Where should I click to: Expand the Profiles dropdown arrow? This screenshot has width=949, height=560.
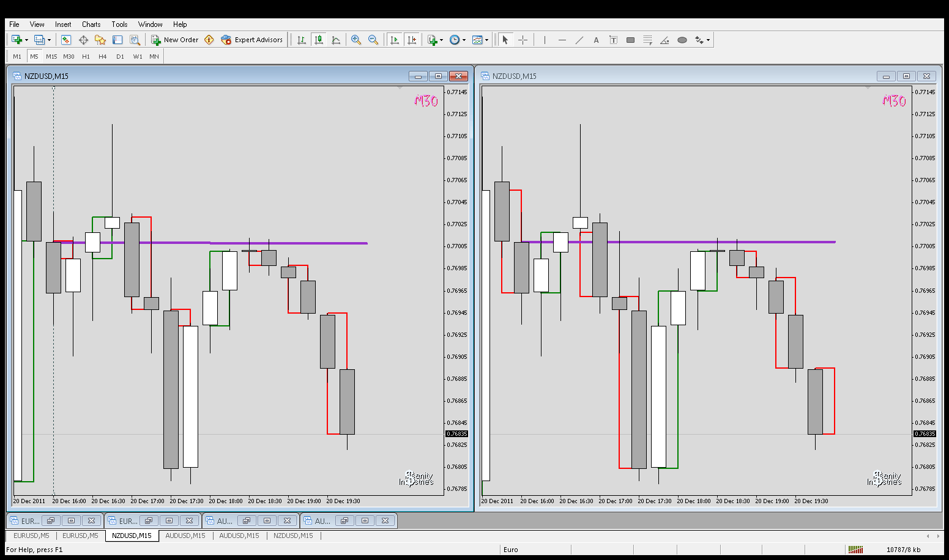[49, 40]
